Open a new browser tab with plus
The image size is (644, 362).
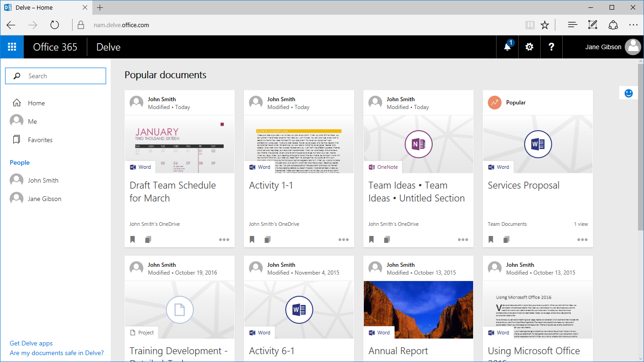[100, 7]
